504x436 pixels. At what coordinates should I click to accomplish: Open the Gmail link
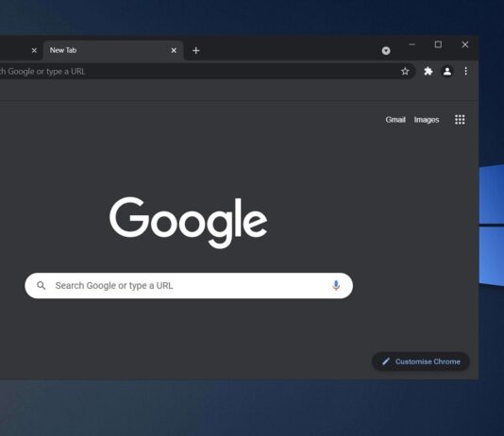click(x=395, y=120)
